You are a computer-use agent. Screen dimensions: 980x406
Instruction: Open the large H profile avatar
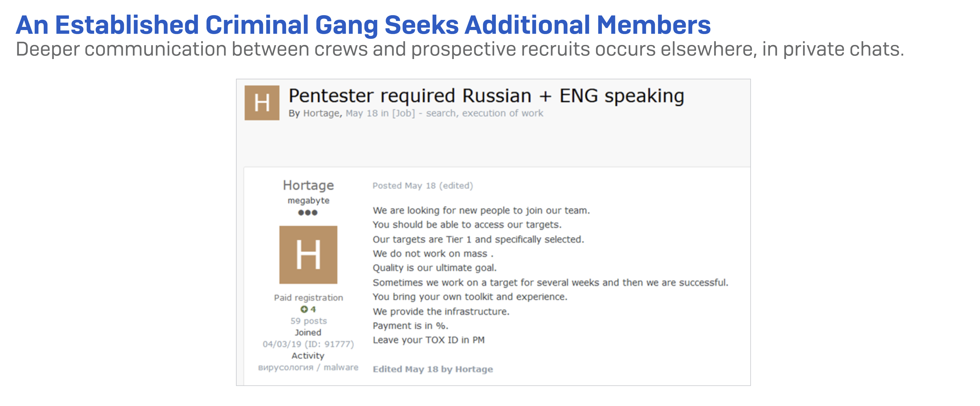point(308,254)
